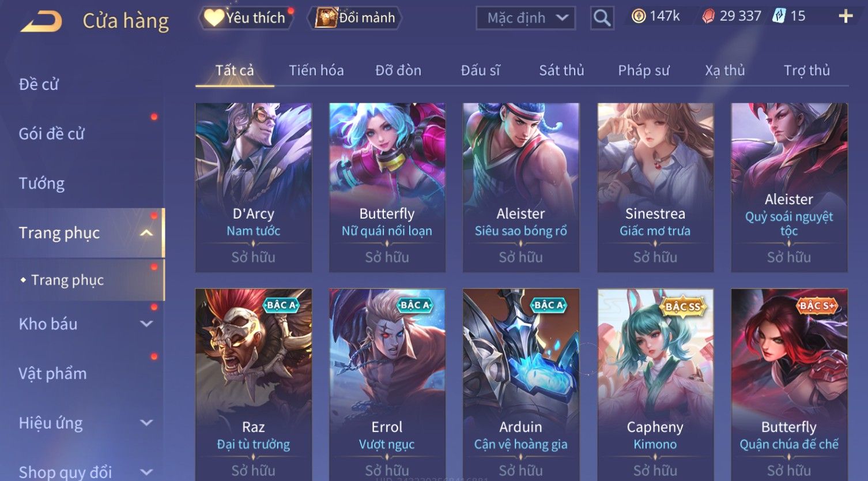
Task: Open the Mặc định sort dropdown
Action: coord(526,18)
